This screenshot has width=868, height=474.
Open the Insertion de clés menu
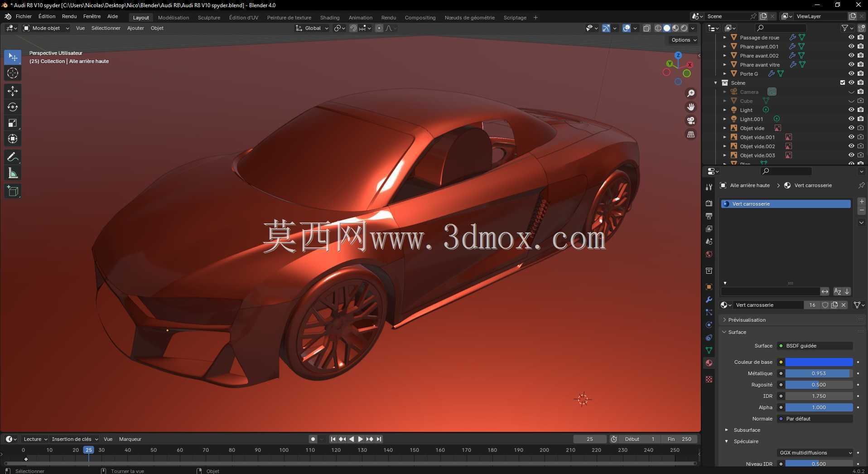pos(75,439)
